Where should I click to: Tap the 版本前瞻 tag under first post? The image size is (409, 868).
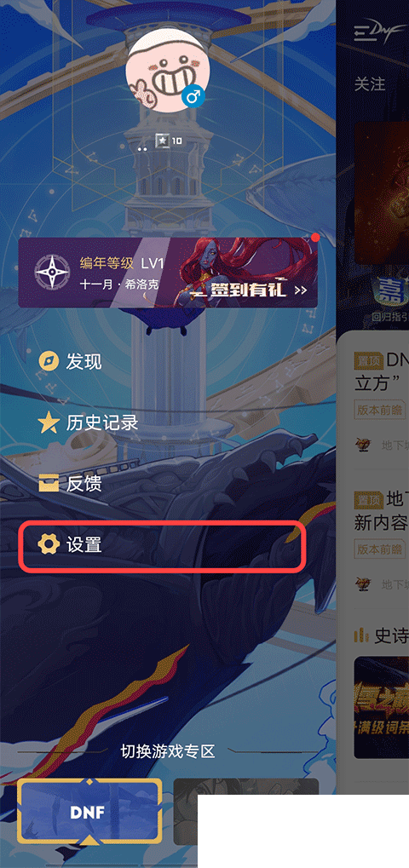[x=379, y=409]
